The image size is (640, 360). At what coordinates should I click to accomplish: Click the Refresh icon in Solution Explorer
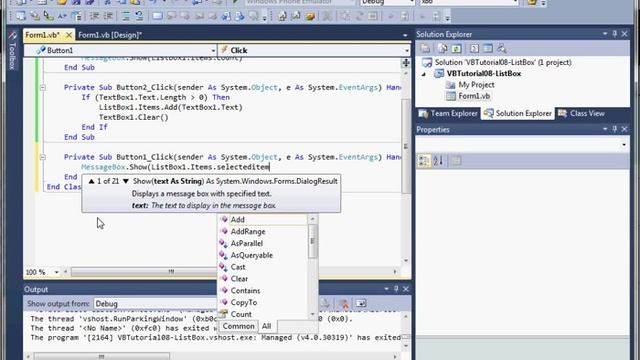(456, 49)
